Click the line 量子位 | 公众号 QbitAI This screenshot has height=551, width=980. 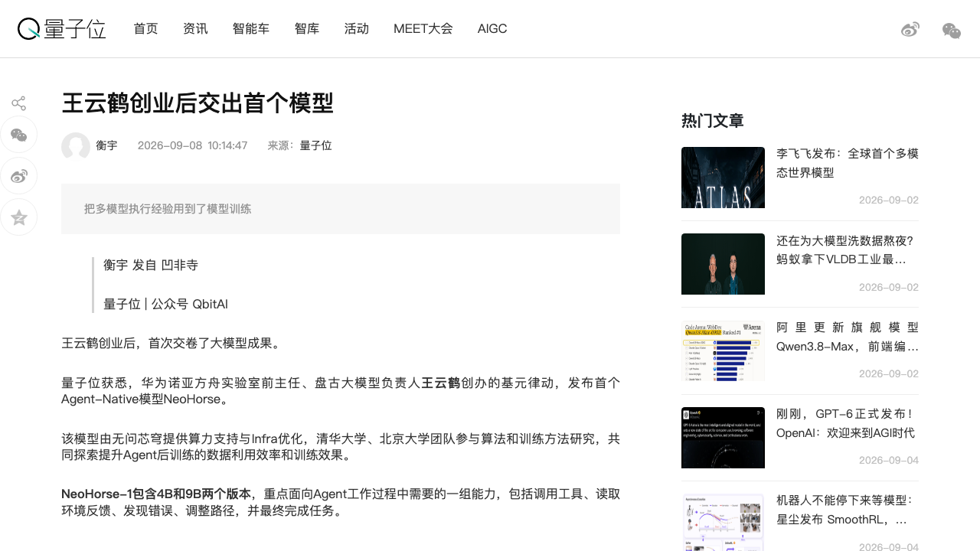[165, 304]
